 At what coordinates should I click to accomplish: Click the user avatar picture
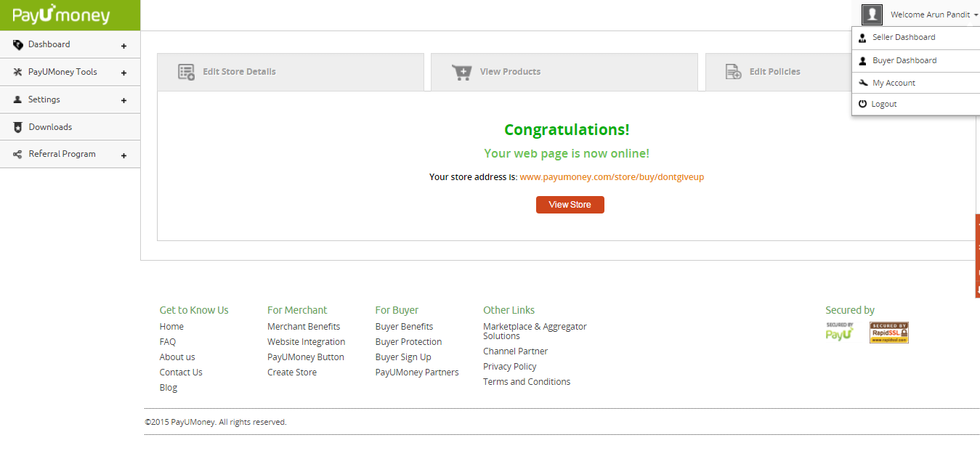tap(872, 15)
